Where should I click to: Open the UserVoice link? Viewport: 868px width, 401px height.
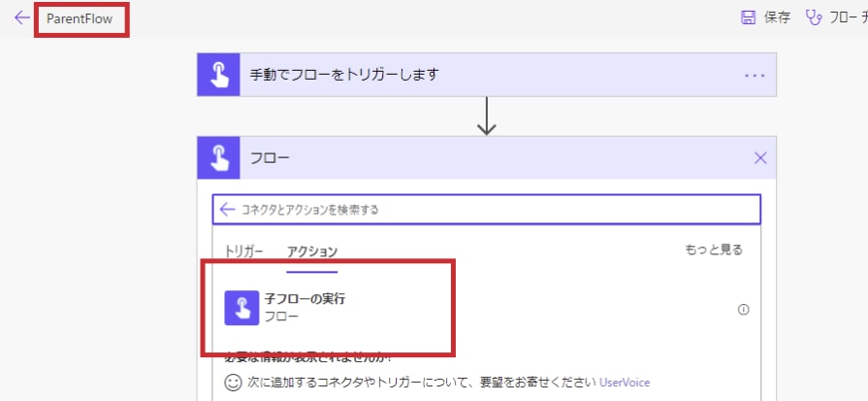pos(625,383)
